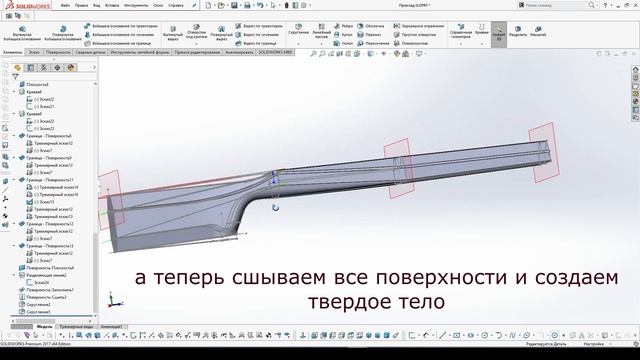
Task: Click the Undo icon in the toolbar
Action: pyautogui.click(x=260, y=6)
